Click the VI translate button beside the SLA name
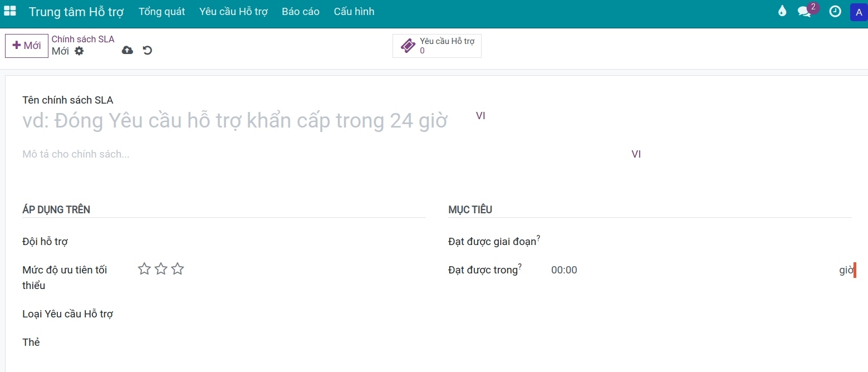The width and height of the screenshot is (868, 372). tap(480, 116)
